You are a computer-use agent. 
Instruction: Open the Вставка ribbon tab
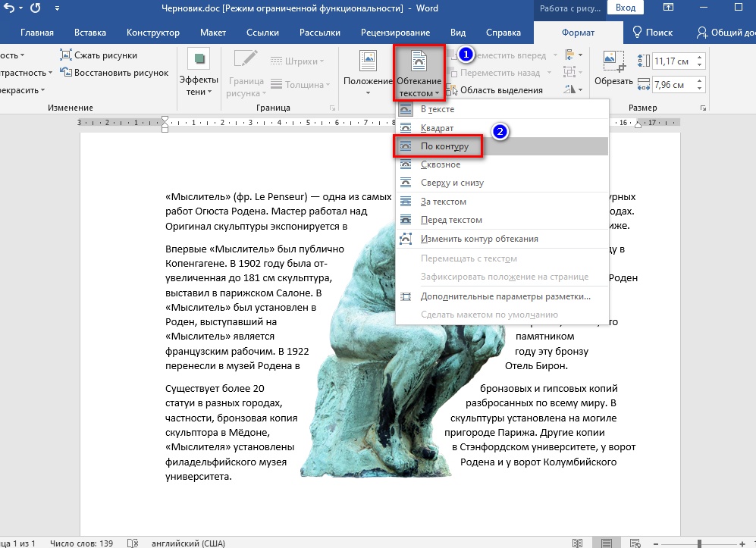click(x=90, y=33)
